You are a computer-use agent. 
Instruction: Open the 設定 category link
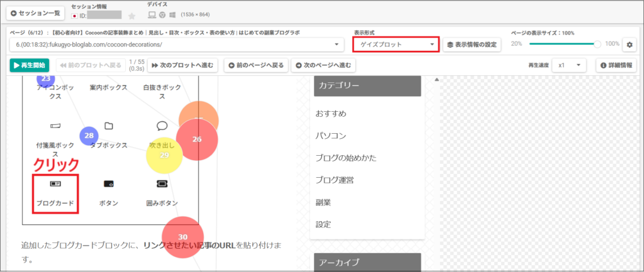point(323,224)
